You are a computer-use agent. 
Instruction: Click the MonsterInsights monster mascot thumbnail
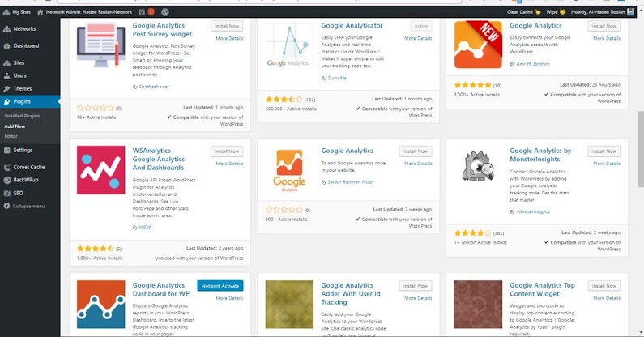point(478,165)
